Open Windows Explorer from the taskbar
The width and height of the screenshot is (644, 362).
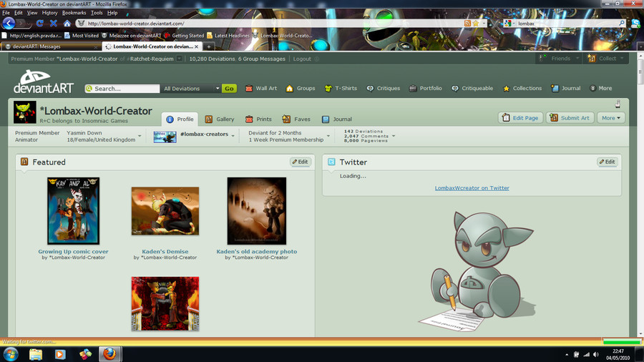point(36,354)
